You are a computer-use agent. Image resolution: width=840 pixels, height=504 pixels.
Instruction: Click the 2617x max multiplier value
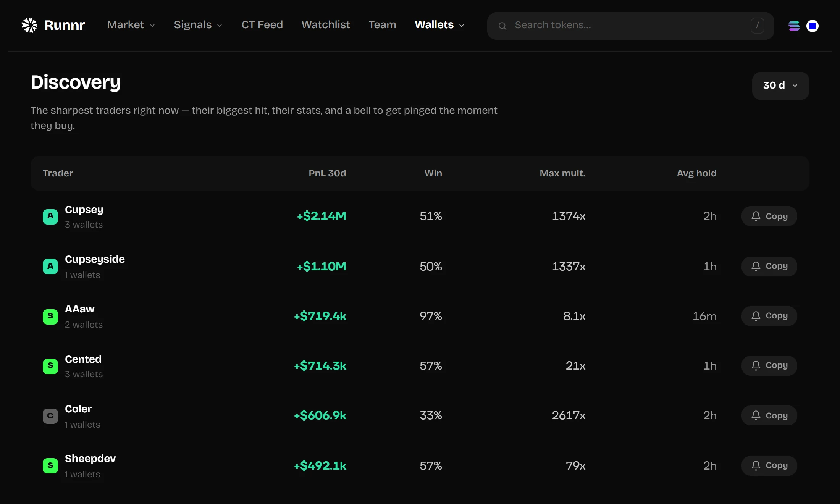point(569,415)
